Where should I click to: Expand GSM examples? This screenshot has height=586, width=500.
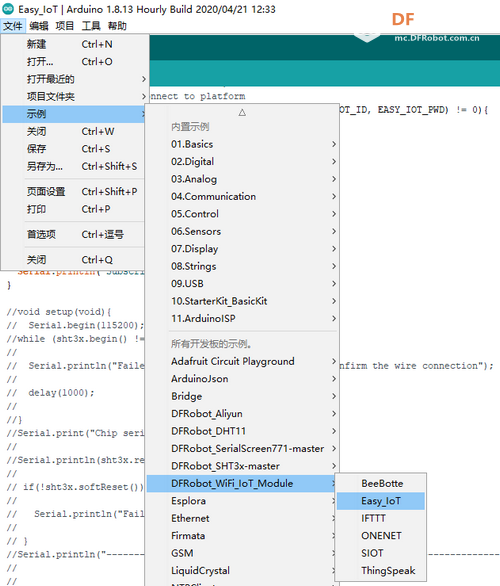tap(242, 553)
